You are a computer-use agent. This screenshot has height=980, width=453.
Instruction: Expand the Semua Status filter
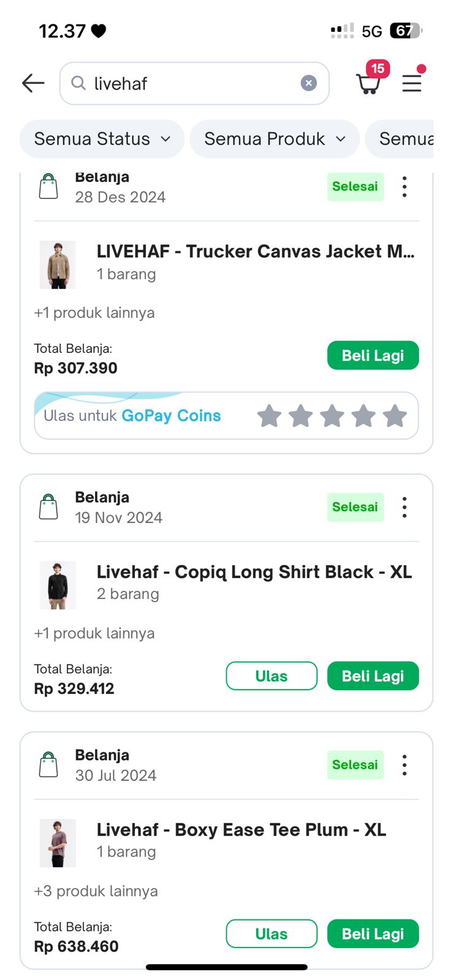pyautogui.click(x=102, y=139)
